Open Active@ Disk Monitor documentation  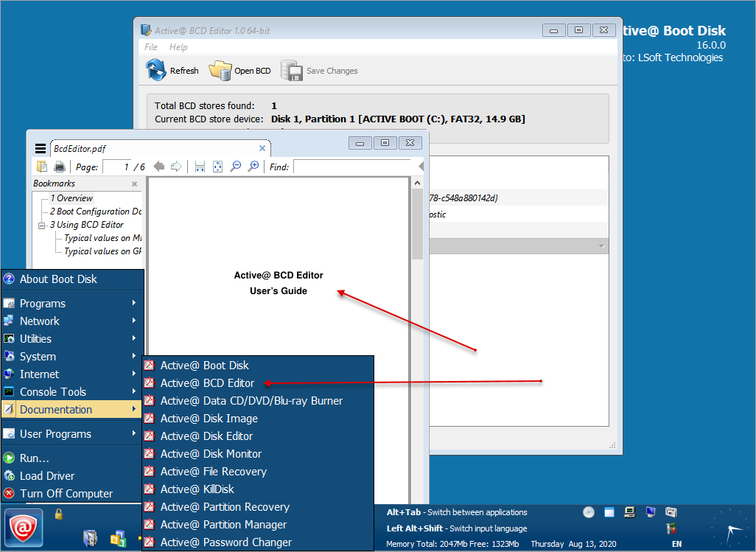[258, 454]
